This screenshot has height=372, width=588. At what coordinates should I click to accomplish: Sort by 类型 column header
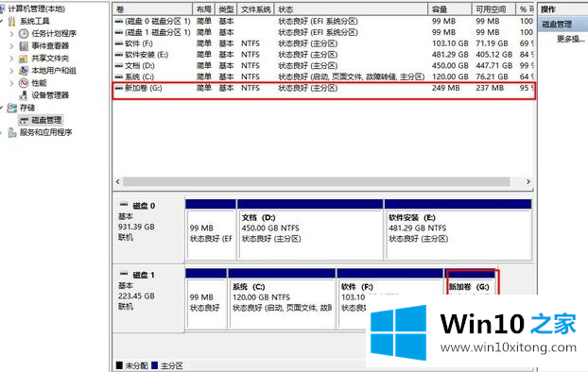coord(226,9)
